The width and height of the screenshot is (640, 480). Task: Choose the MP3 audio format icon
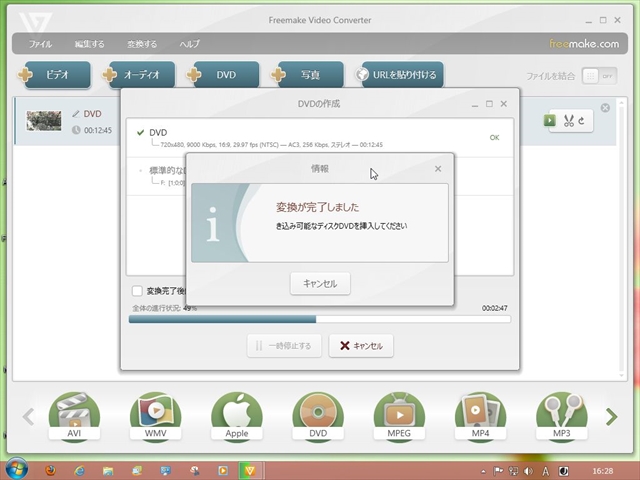(561, 415)
